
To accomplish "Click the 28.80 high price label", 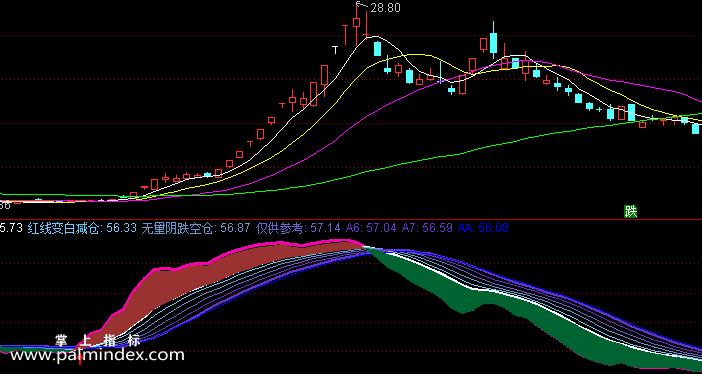I will (x=385, y=8).
